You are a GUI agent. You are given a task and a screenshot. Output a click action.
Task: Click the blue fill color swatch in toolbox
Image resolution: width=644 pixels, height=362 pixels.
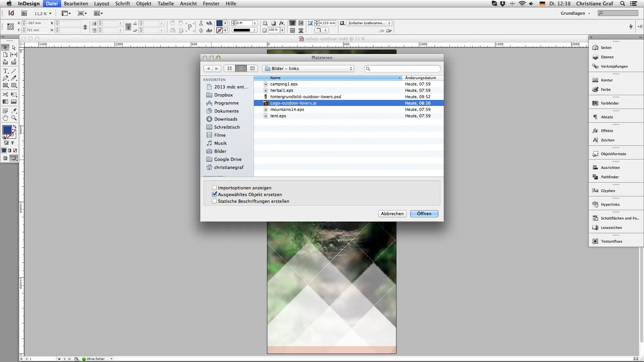point(7,130)
